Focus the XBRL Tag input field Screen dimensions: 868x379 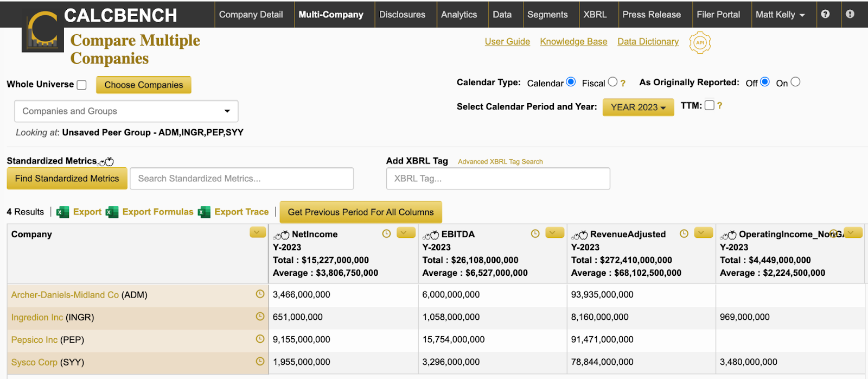(498, 179)
